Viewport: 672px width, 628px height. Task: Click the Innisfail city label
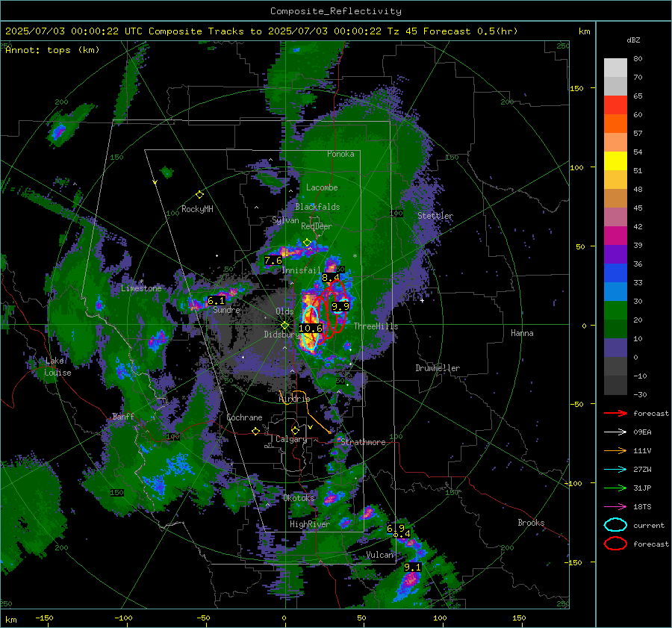pyautogui.click(x=301, y=270)
